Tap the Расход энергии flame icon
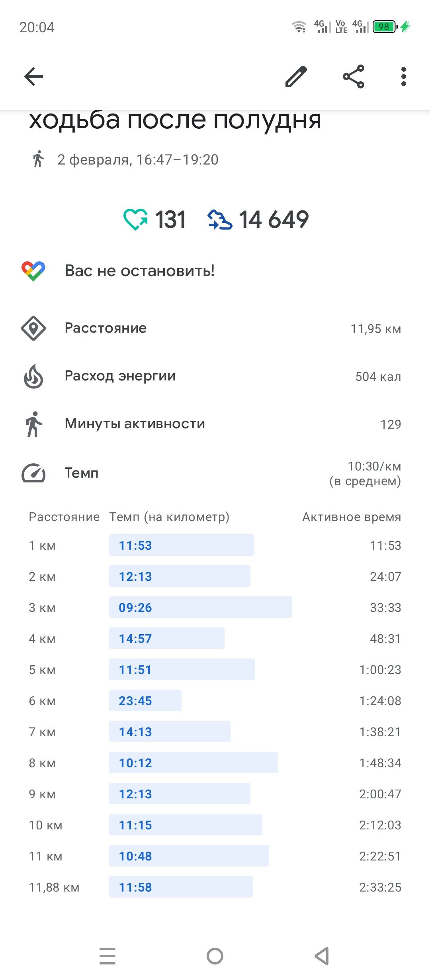The width and height of the screenshot is (430, 980). click(x=33, y=376)
